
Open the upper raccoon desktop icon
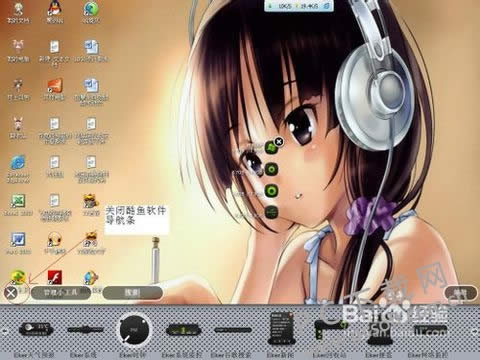91,201
